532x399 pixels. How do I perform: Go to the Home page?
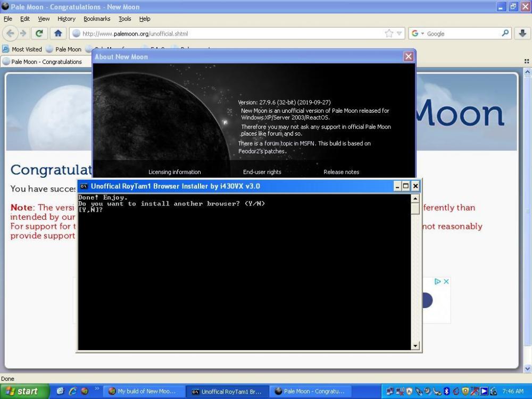[58, 34]
